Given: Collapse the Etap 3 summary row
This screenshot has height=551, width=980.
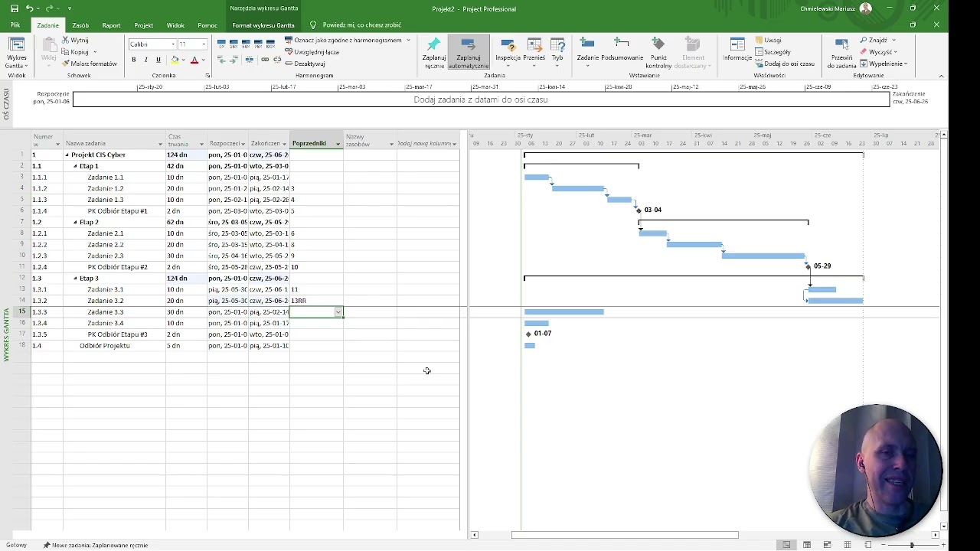Looking at the screenshot, I should [76, 279].
